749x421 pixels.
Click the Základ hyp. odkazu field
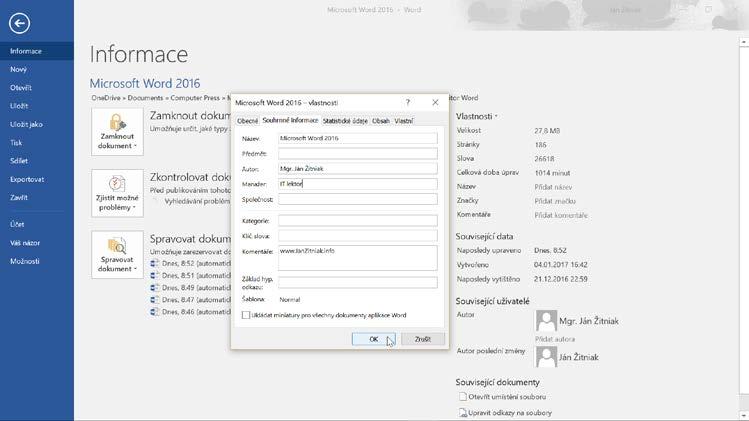tap(358, 282)
